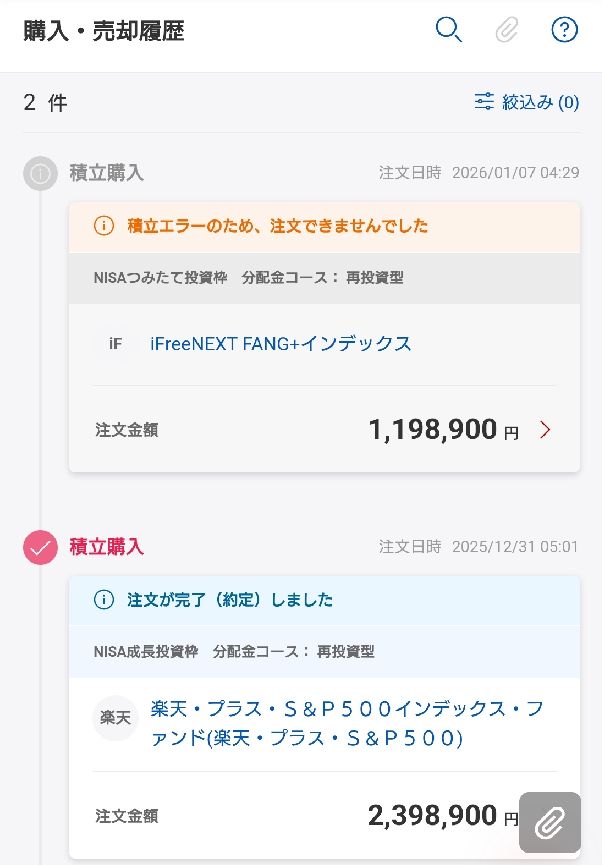Image resolution: width=602 pixels, height=865 pixels.
Task: Open help question mark icon
Action: point(565,30)
